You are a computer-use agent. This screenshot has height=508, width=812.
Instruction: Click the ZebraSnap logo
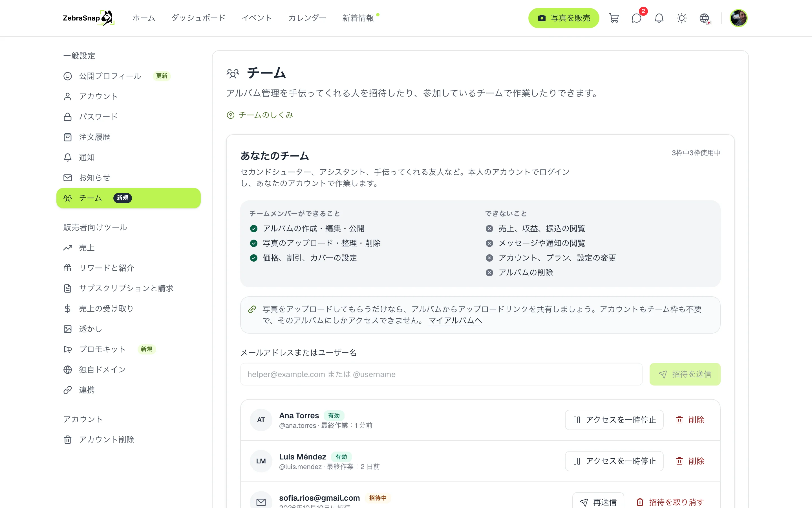(89, 18)
